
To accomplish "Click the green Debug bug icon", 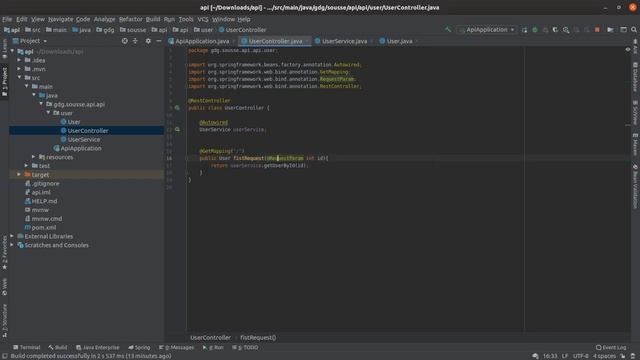I will tap(535, 30).
